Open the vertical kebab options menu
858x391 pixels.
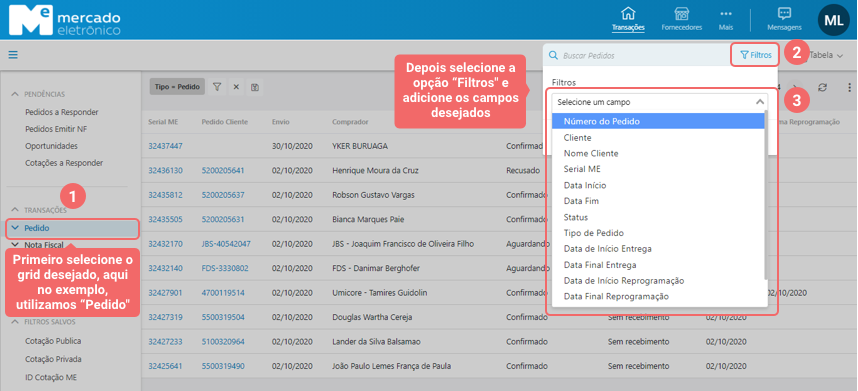point(849,87)
